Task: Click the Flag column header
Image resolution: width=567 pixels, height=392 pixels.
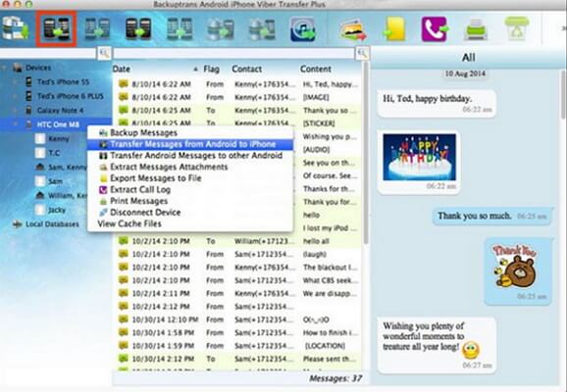Action: pyautogui.click(x=211, y=69)
